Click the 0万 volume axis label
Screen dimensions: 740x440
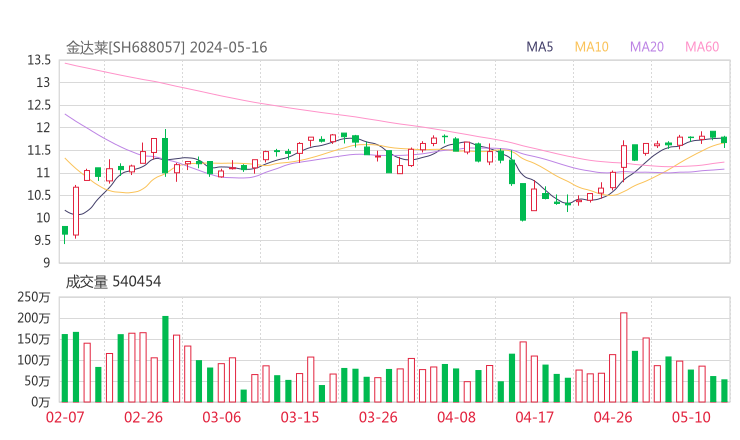pos(41,402)
